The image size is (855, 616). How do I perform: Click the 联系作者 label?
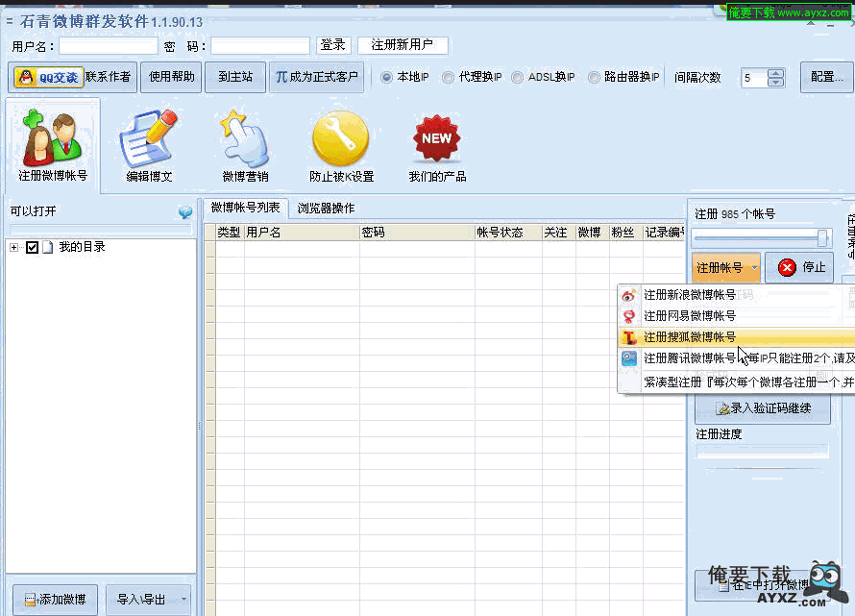click(108, 77)
